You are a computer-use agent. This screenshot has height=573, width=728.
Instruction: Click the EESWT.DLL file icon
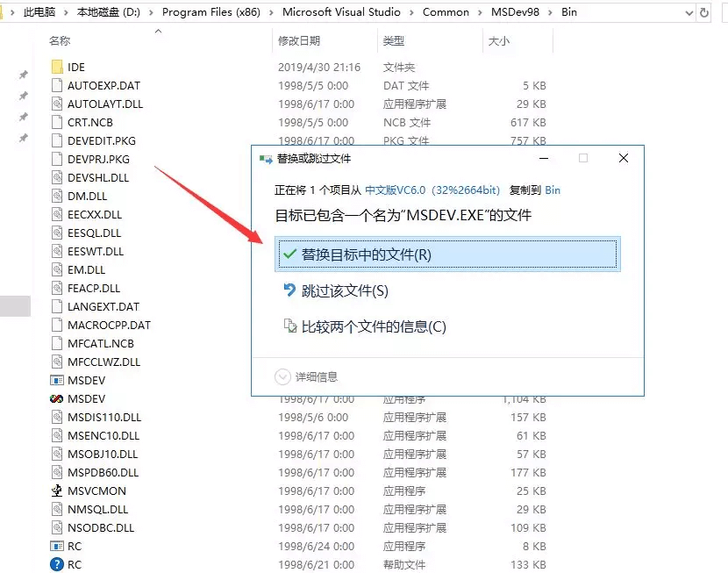[57, 251]
